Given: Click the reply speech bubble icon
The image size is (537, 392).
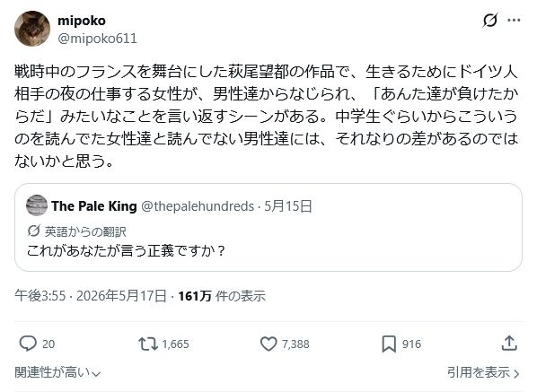Looking at the screenshot, I should click(28, 344).
